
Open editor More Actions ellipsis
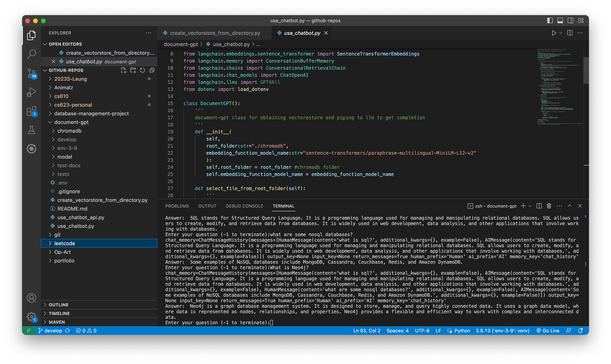point(580,33)
